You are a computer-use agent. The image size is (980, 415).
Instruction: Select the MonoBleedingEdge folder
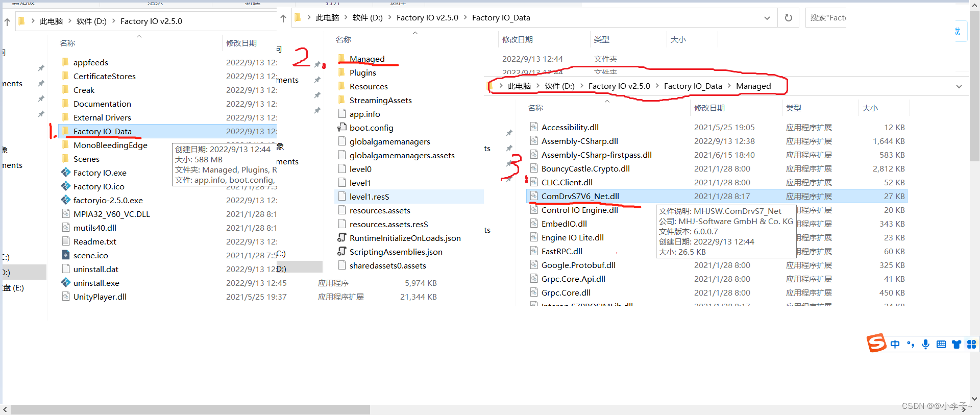(110, 145)
